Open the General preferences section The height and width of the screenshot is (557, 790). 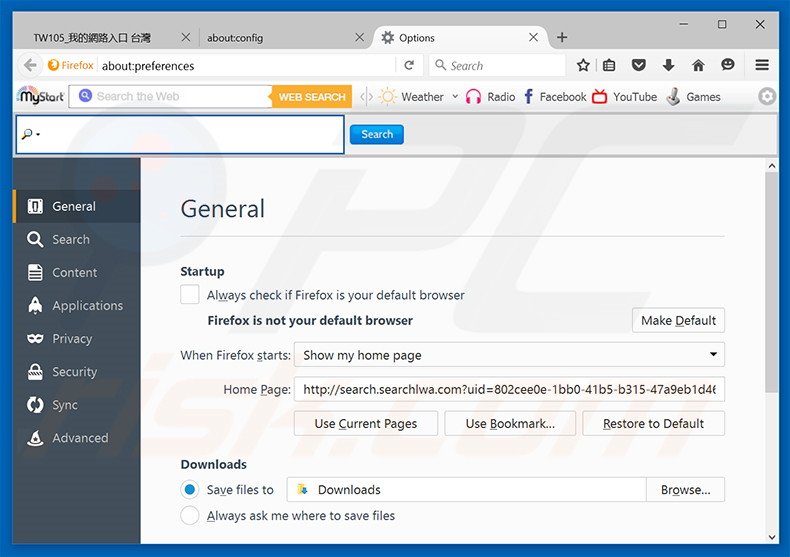77,206
